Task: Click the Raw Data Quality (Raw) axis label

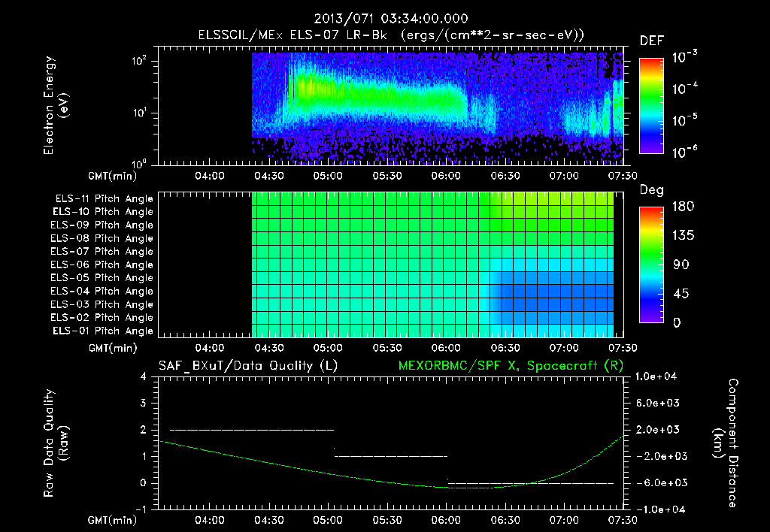Action: pyautogui.click(x=56, y=443)
